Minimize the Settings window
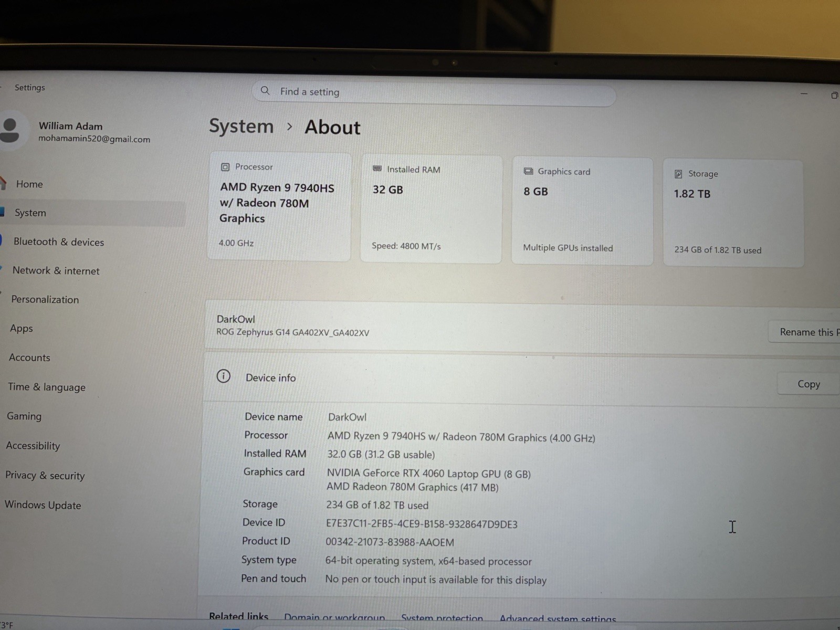840x630 pixels. pos(804,94)
